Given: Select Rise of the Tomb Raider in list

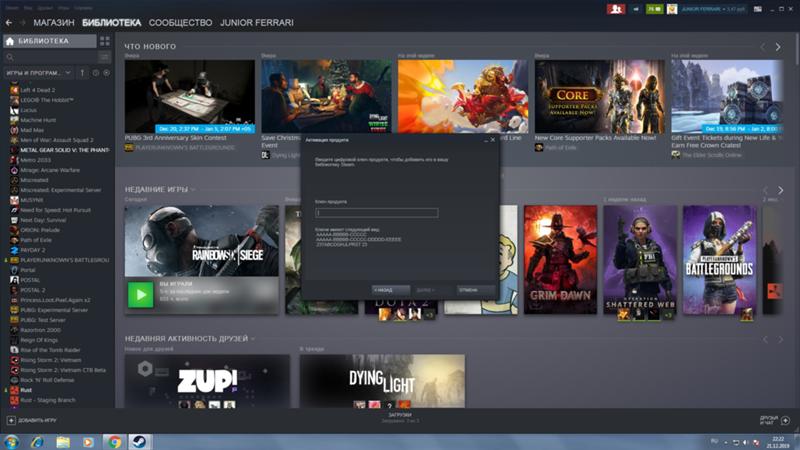Looking at the screenshot, I should [51, 350].
